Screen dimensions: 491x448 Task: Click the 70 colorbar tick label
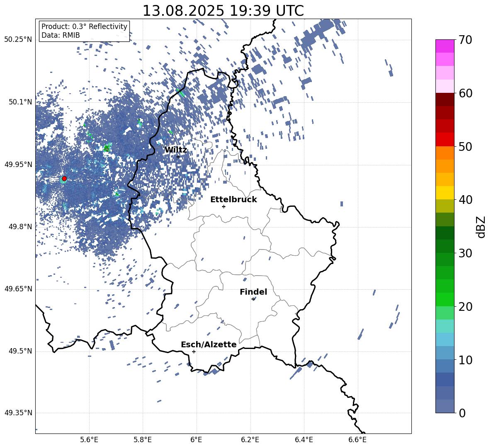[465, 40]
